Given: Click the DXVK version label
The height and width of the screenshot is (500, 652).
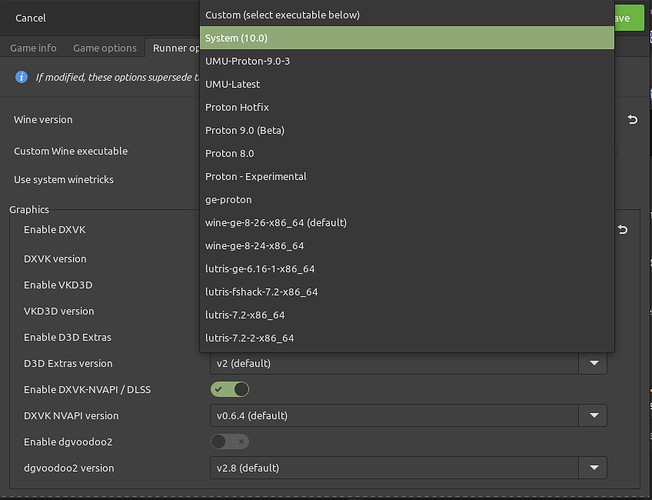Looking at the screenshot, I should point(55,259).
